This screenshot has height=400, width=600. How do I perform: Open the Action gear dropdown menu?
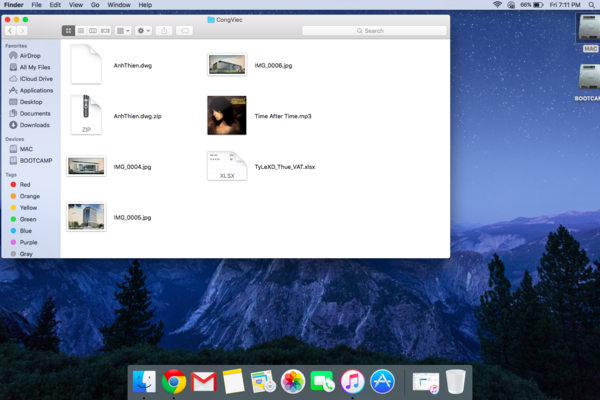[144, 31]
